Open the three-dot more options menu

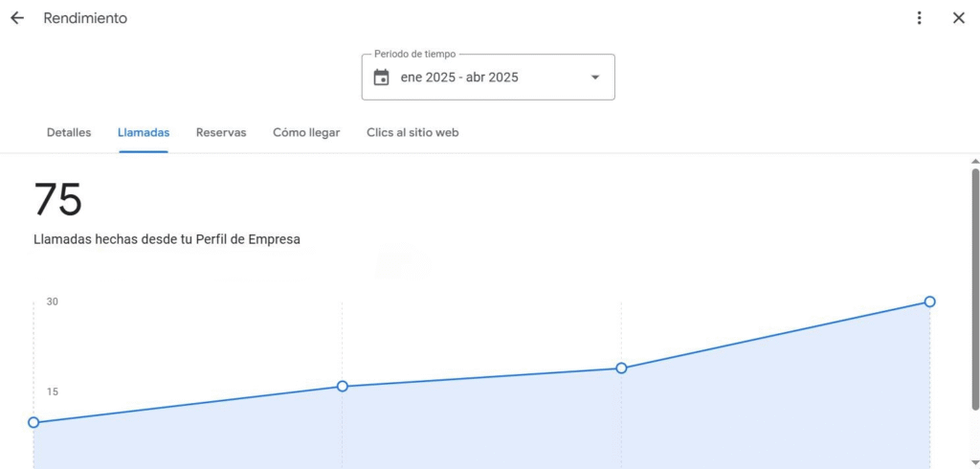point(919,18)
